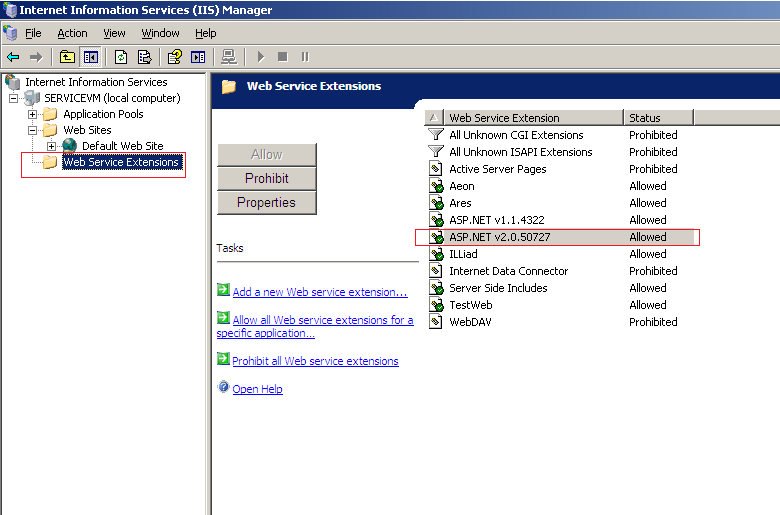Click the Pause toolbar icon
The height and width of the screenshot is (515, 780).
tap(305, 57)
